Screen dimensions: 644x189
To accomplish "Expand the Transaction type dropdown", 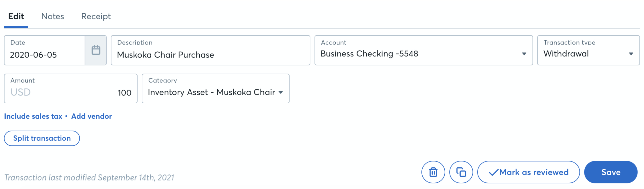I will [631, 54].
